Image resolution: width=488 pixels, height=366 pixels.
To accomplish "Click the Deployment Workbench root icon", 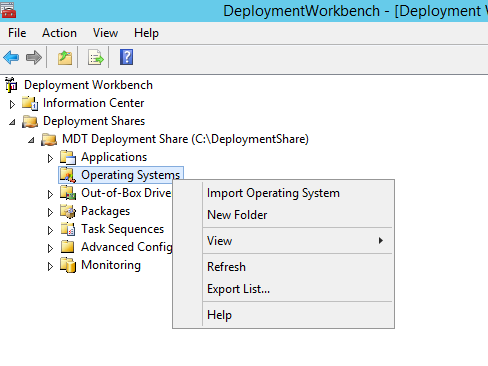I will [x=11, y=85].
